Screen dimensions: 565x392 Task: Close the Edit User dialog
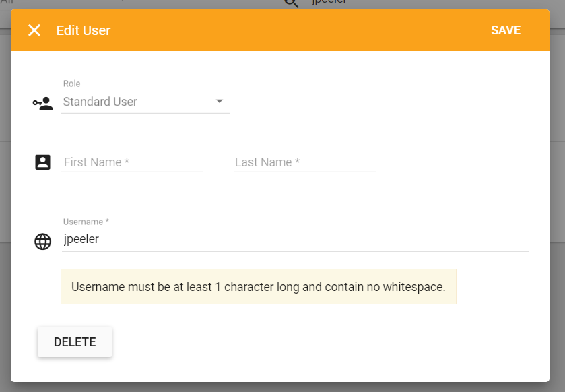coord(34,30)
